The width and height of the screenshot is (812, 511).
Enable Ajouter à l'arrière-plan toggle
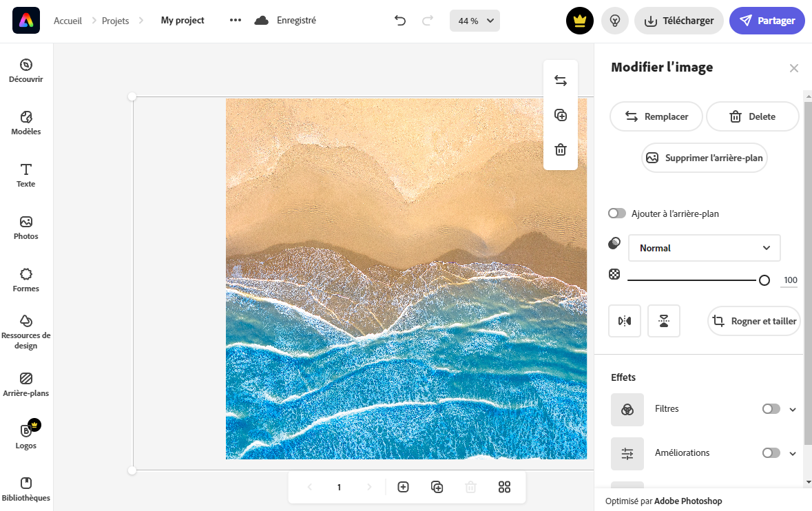617,213
